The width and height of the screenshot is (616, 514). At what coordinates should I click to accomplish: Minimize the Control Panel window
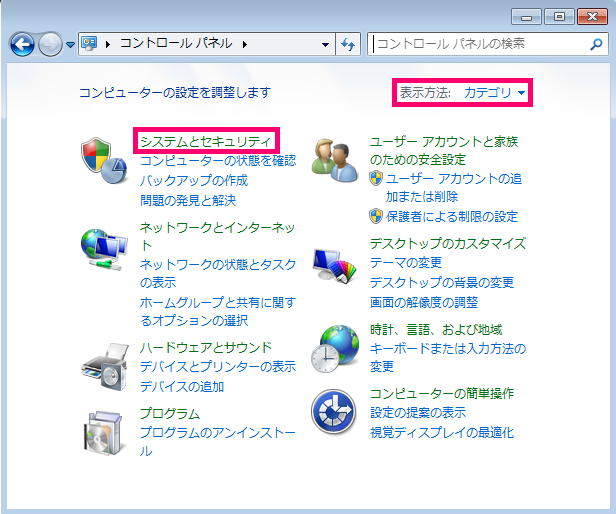point(526,17)
